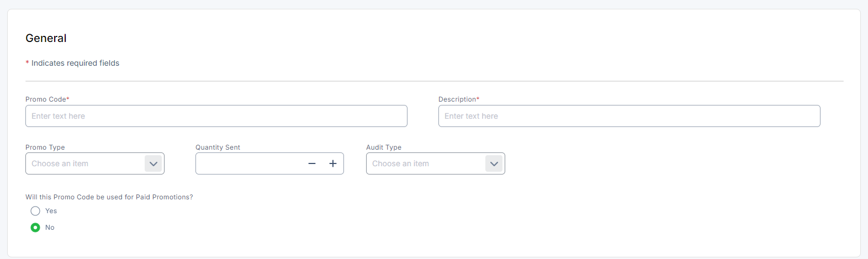This screenshot has width=868, height=259.
Task: Click the Promo Type chevron arrow icon
Action: [154, 163]
